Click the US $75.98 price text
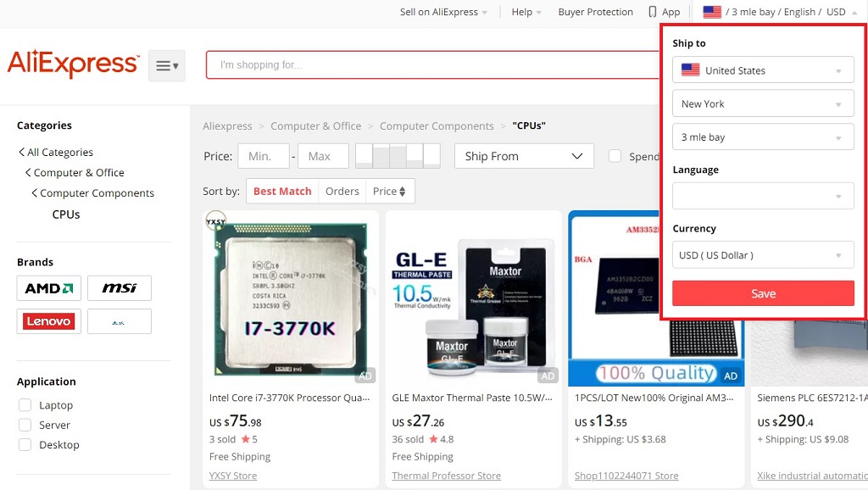868x490 pixels. [x=236, y=421]
